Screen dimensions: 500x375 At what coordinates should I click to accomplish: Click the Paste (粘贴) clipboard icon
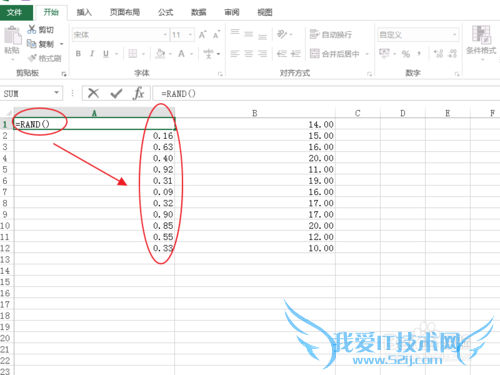(x=12, y=36)
